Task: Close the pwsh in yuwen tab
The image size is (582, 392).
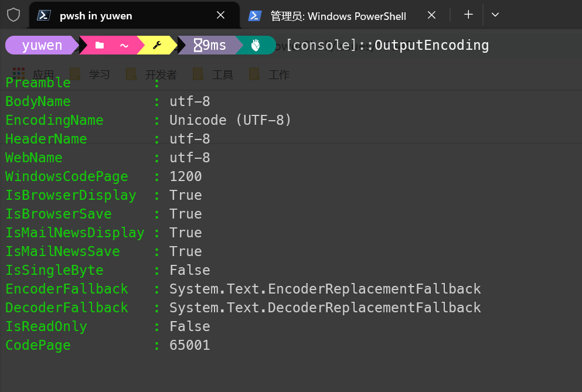Action: click(x=220, y=16)
